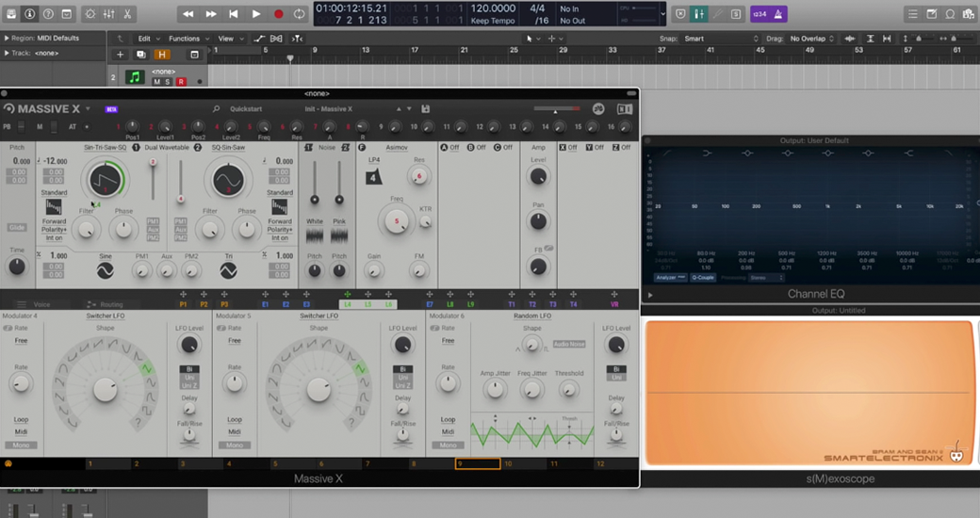Open Smart Controls dial icon

[90, 14]
